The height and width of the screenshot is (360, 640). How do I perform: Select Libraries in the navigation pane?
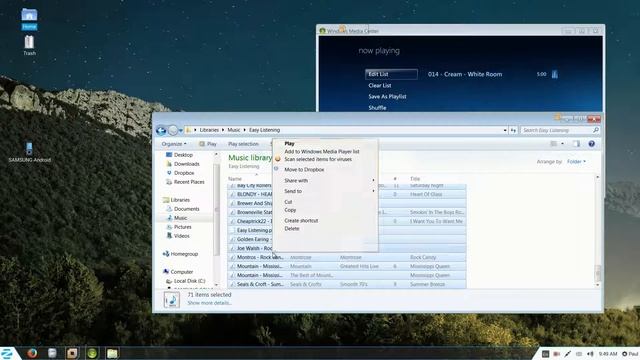click(180, 200)
